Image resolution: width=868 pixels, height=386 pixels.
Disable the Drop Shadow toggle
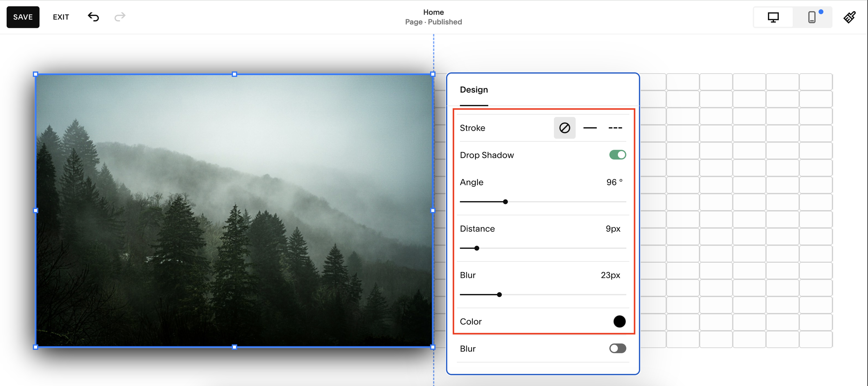coord(617,155)
